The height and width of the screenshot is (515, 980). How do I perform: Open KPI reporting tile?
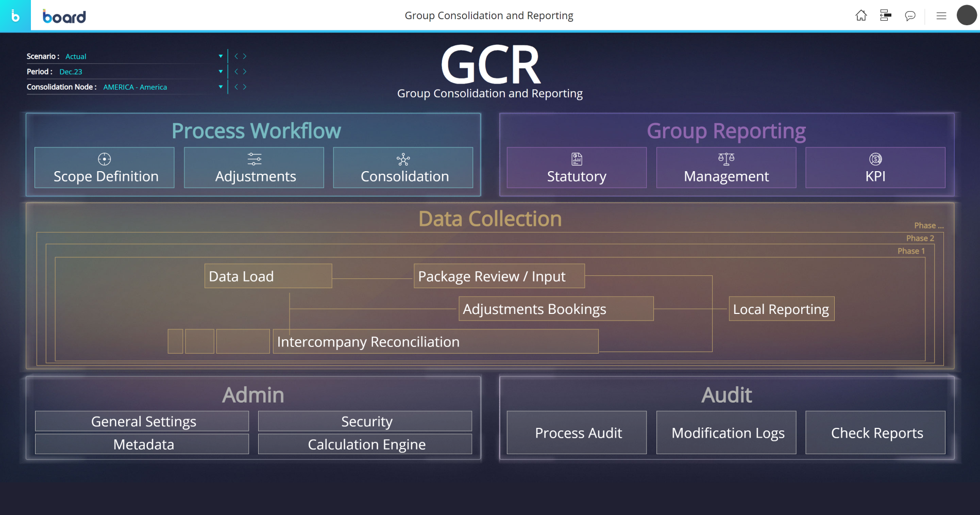coord(875,168)
